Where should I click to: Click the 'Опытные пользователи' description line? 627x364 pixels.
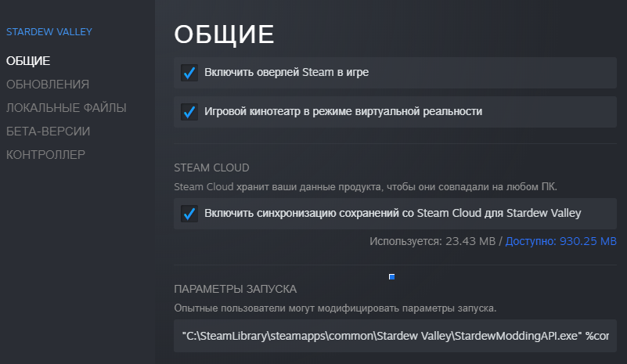click(335, 308)
